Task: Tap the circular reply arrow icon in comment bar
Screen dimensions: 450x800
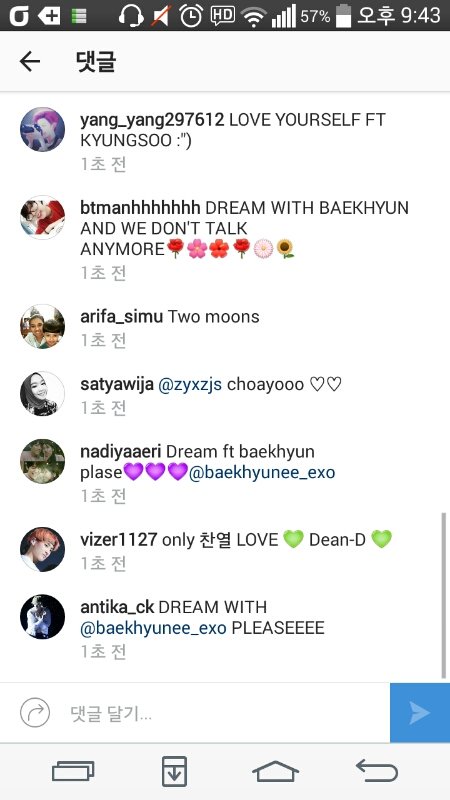Action: [35, 712]
